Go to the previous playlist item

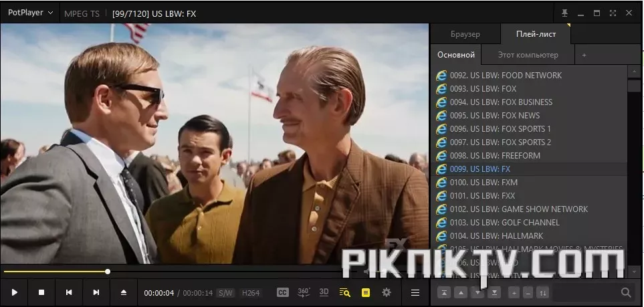pos(69,292)
